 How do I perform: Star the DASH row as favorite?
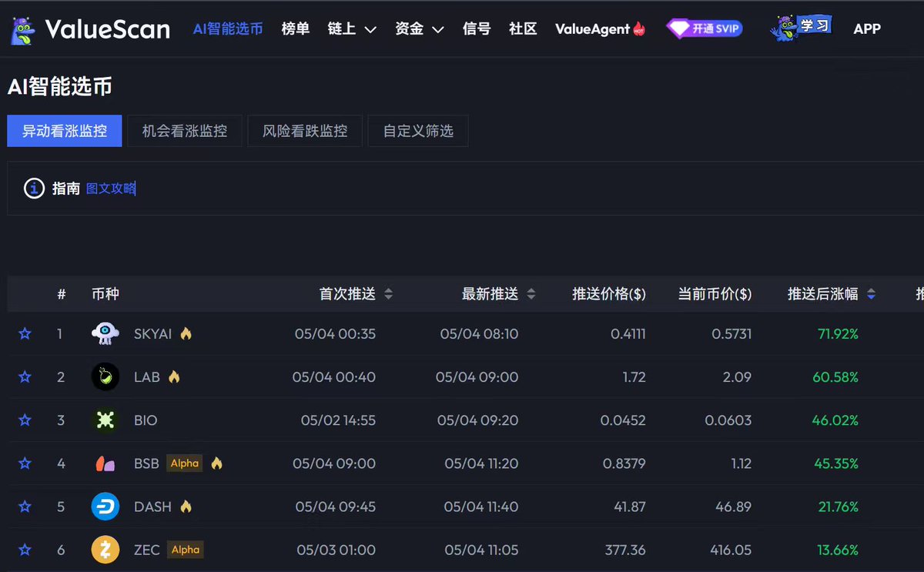coord(25,507)
